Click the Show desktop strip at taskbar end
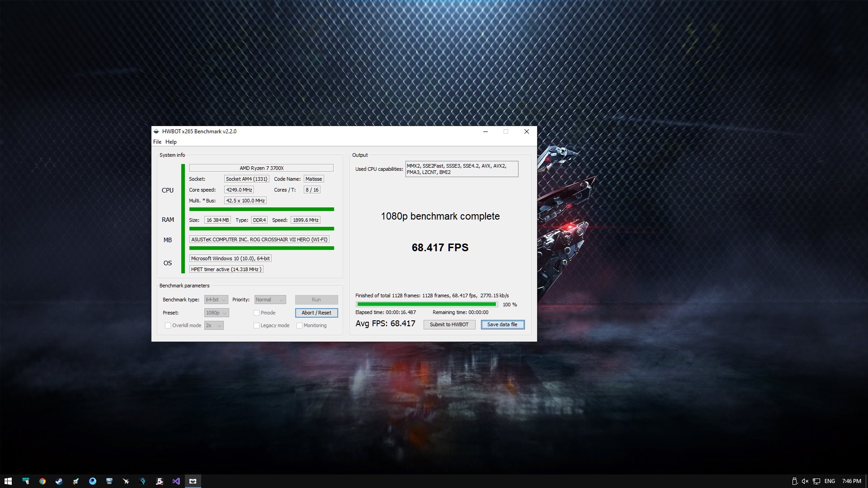Screen dimensions: 868x488 [866, 481]
